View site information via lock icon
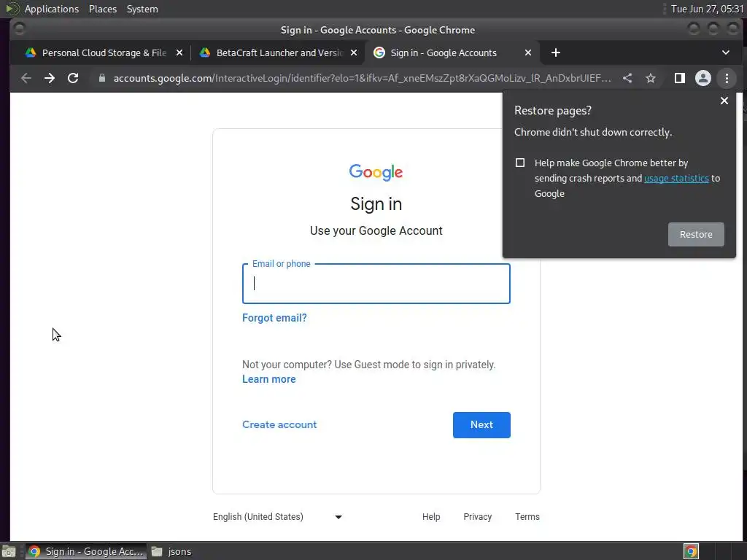 coord(101,78)
